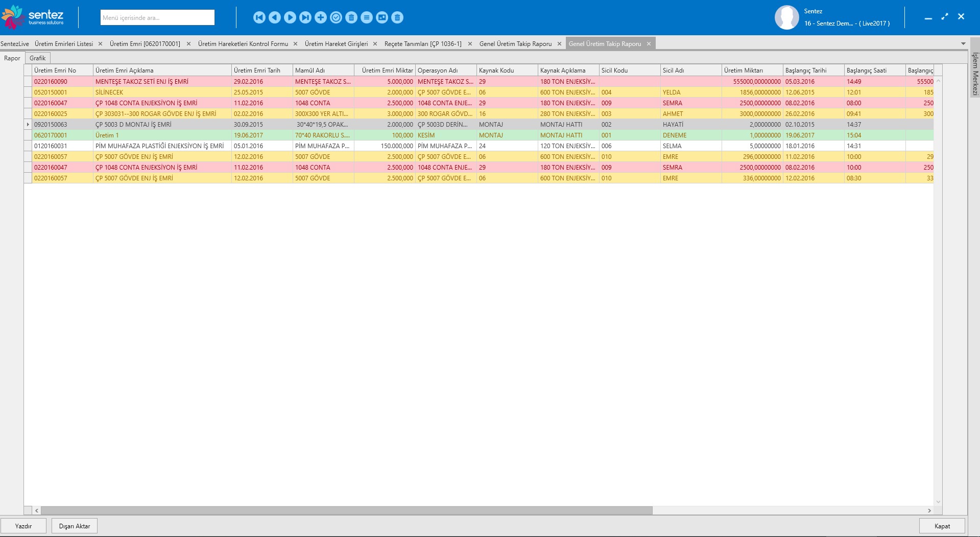The image size is (980, 537).
Task: Click the KESİM operation cell
Action: pos(446,135)
